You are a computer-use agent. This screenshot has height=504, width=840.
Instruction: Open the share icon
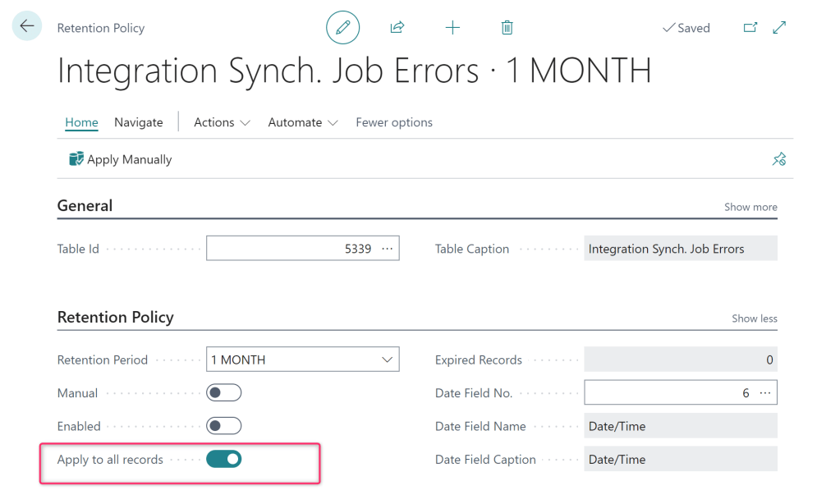(397, 28)
